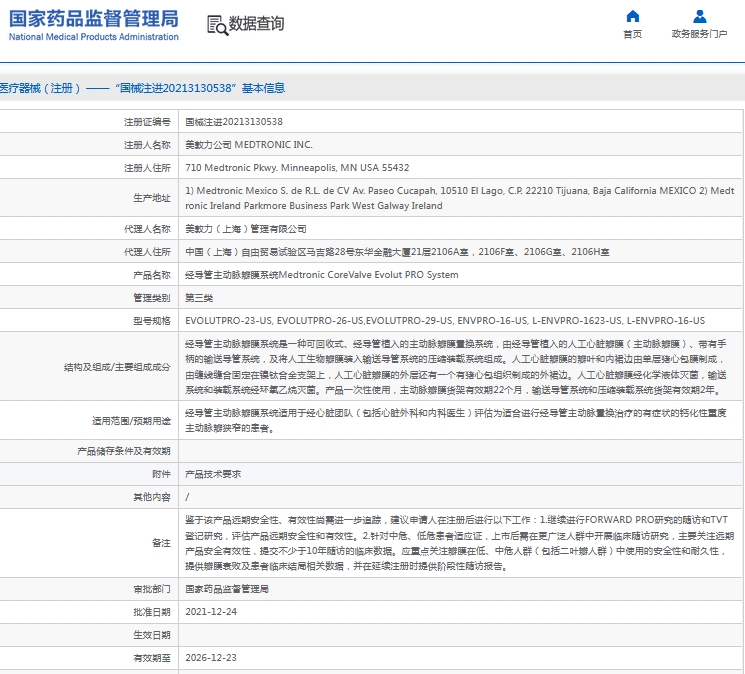
Task: Click the 型号规格 label
Action: coord(152,321)
